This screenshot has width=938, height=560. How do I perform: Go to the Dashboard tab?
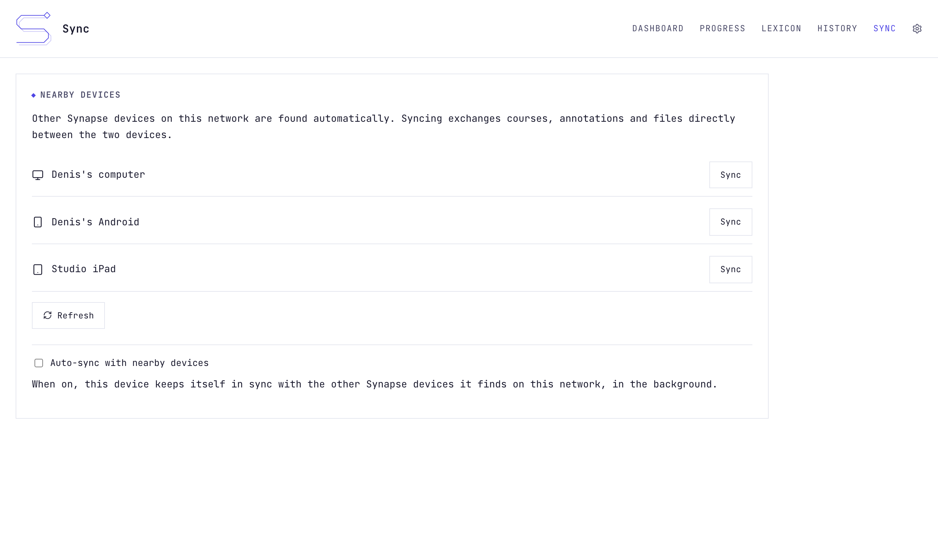(658, 29)
